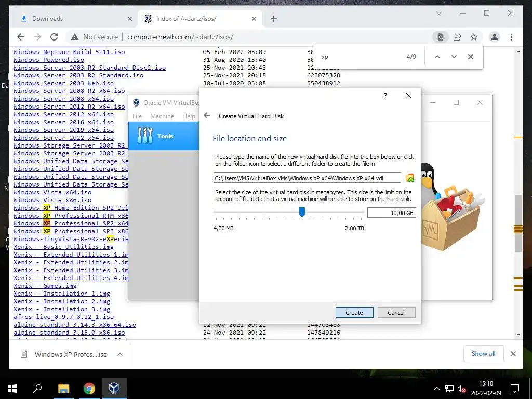Open Windows_Server_2008_R2_x64.iso link
This screenshot has height=399, width=532.
69,91
